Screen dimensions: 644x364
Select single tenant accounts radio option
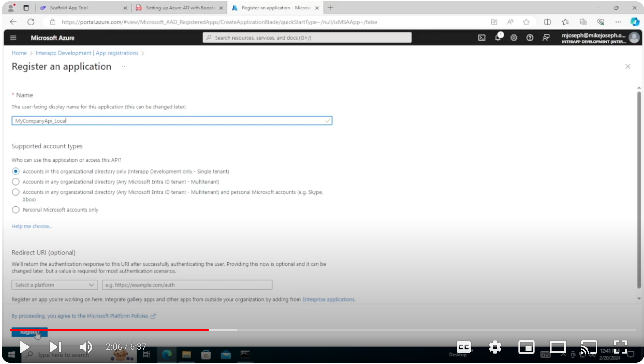pyautogui.click(x=16, y=171)
